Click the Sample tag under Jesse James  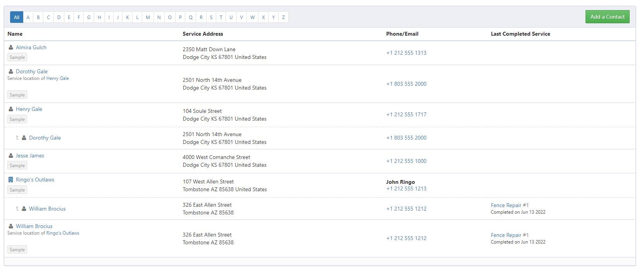pyautogui.click(x=17, y=166)
